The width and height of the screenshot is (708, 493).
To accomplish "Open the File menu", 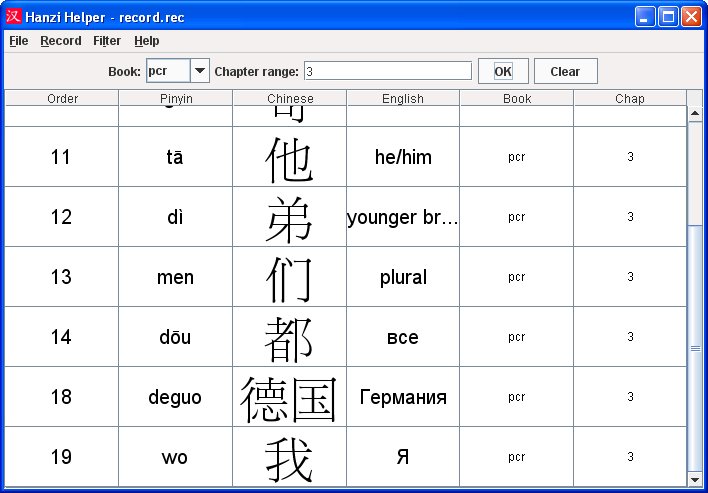I will (19, 41).
